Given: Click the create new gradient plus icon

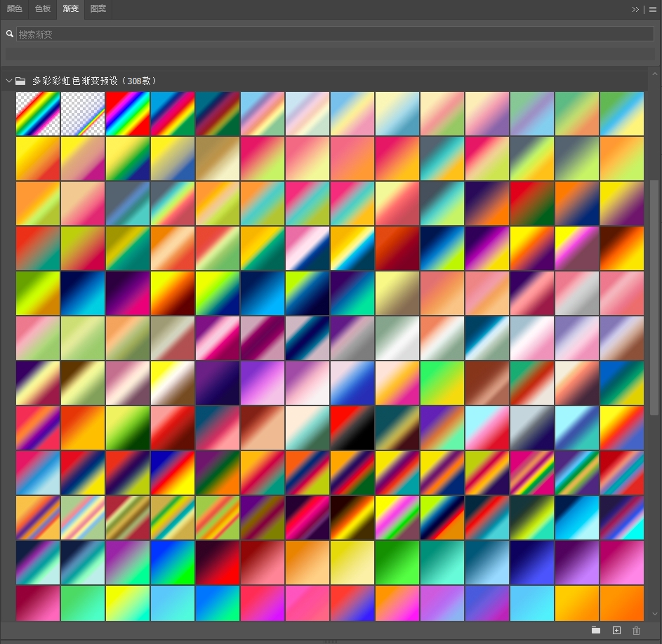Looking at the screenshot, I should [x=616, y=631].
